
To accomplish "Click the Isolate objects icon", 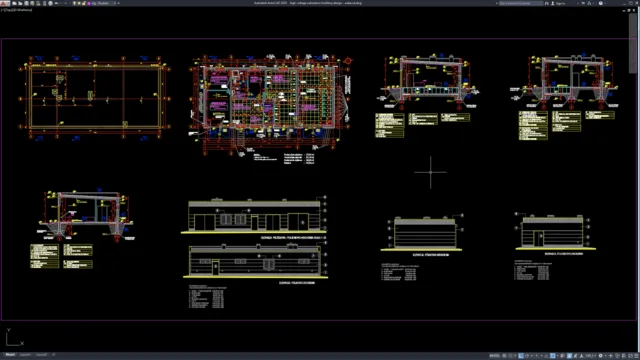I will click(624, 356).
